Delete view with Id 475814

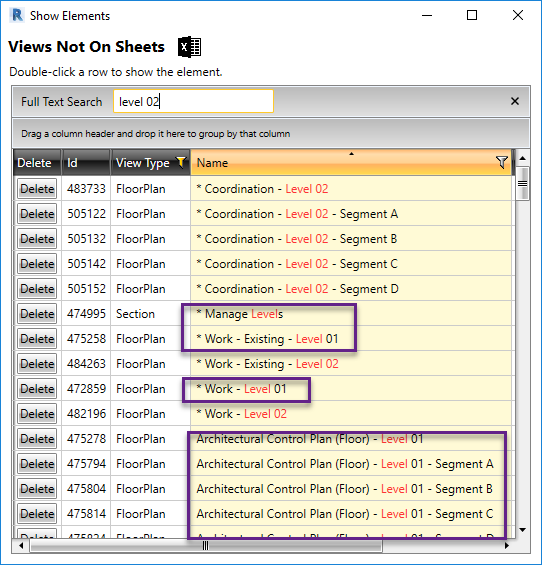point(37,513)
